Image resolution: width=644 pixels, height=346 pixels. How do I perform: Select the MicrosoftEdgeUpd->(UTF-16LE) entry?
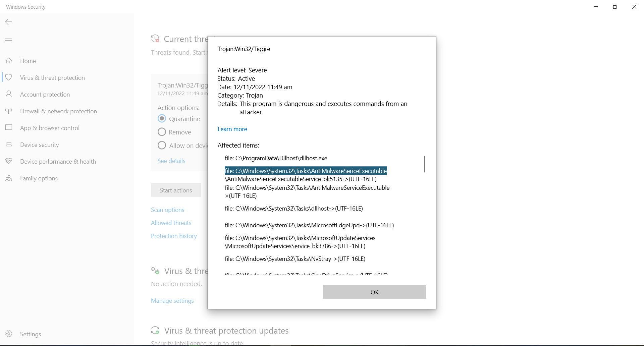coord(309,225)
